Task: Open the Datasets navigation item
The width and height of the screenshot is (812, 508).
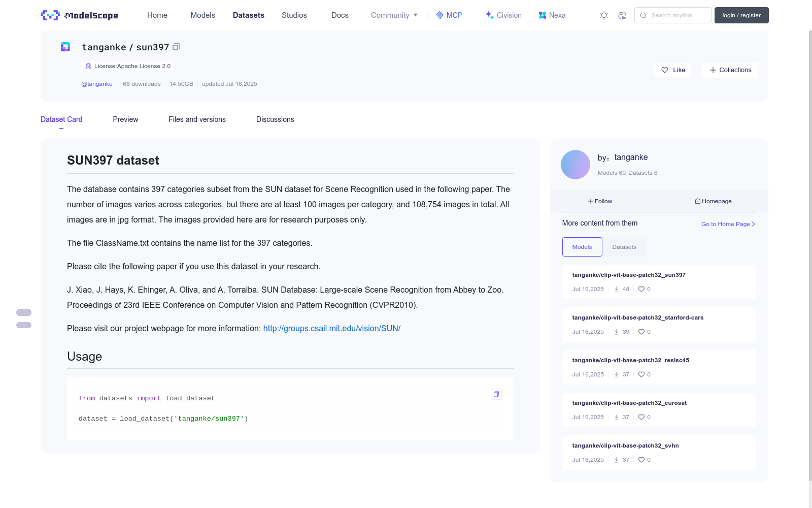Action: click(249, 15)
